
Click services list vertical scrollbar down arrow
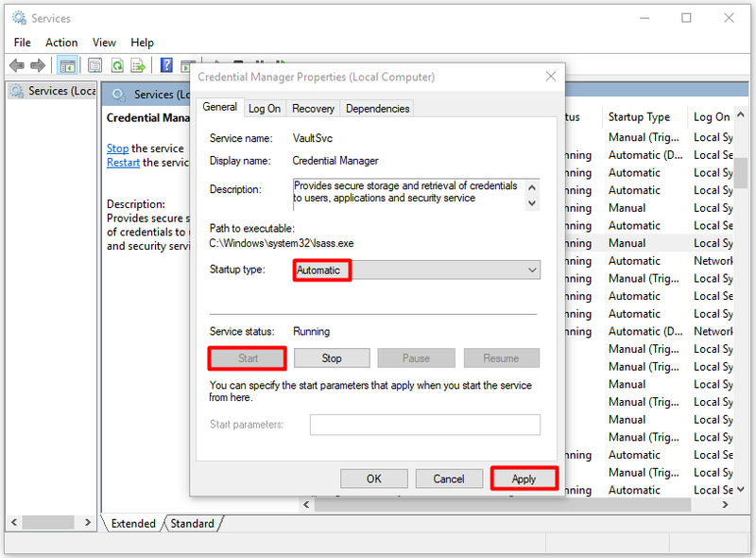click(x=741, y=490)
